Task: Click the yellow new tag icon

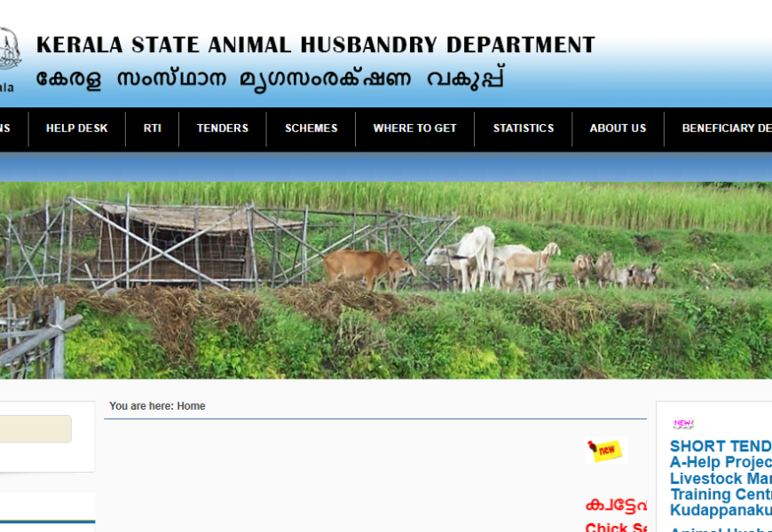Action: click(x=606, y=450)
